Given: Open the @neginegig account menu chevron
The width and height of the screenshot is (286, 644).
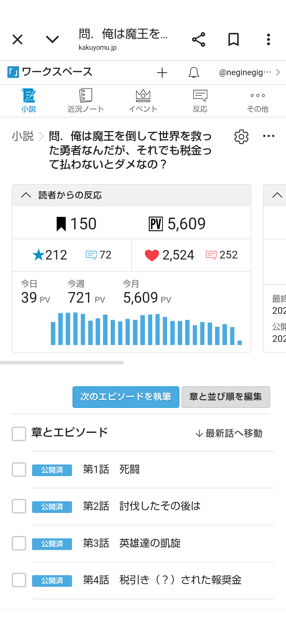Looking at the screenshot, I should tap(278, 72).
